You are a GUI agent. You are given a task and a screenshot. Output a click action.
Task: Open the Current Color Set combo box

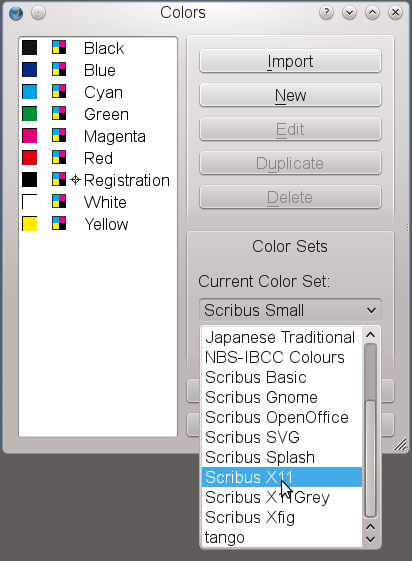(290, 310)
